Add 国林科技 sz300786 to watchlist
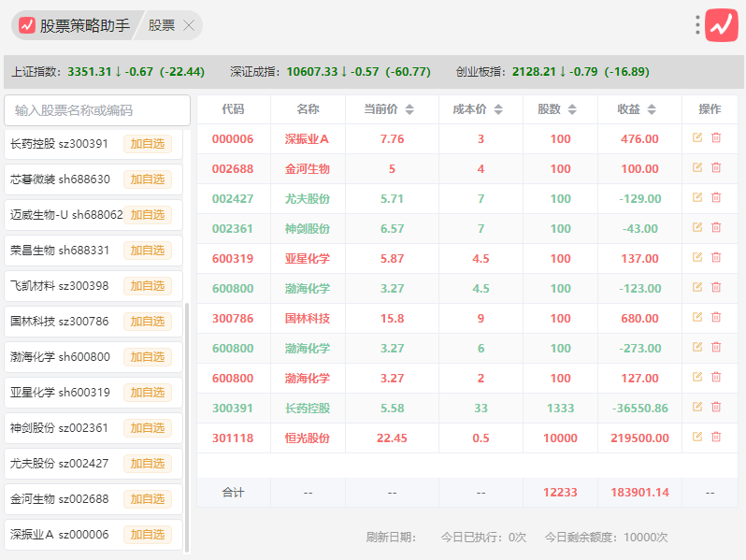 tap(148, 322)
